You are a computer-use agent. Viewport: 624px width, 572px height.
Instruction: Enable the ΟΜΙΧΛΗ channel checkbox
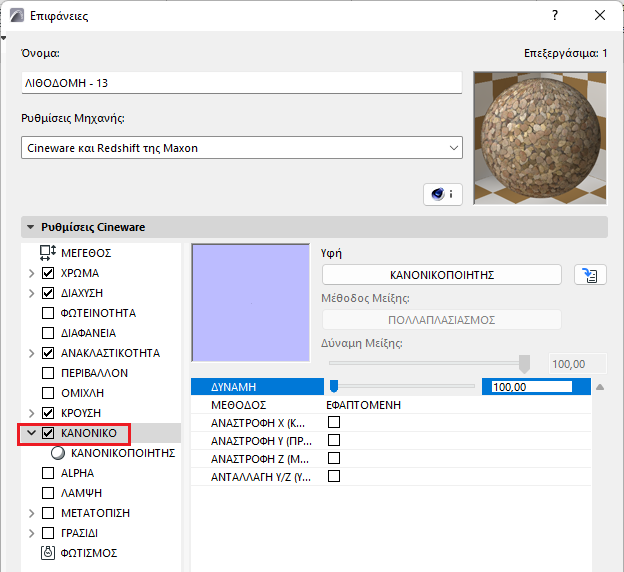(48, 393)
